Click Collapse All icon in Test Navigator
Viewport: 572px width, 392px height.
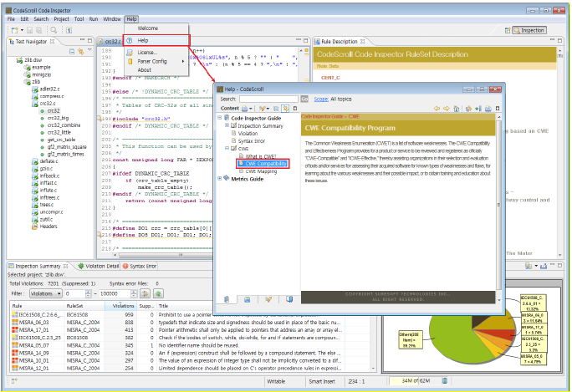72,52
